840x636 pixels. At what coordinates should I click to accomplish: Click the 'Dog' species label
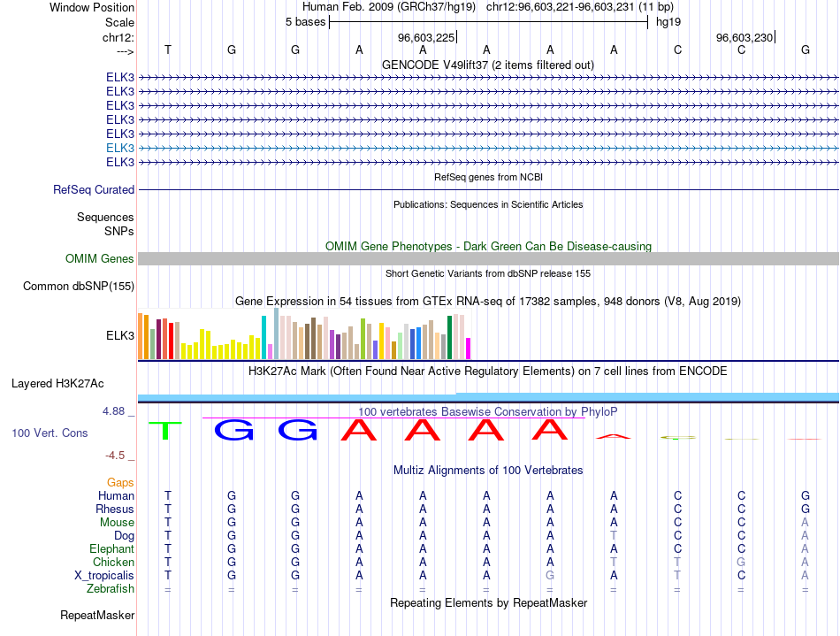coord(124,535)
